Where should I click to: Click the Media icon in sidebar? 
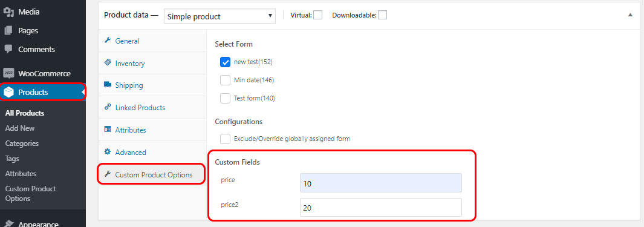8,12
